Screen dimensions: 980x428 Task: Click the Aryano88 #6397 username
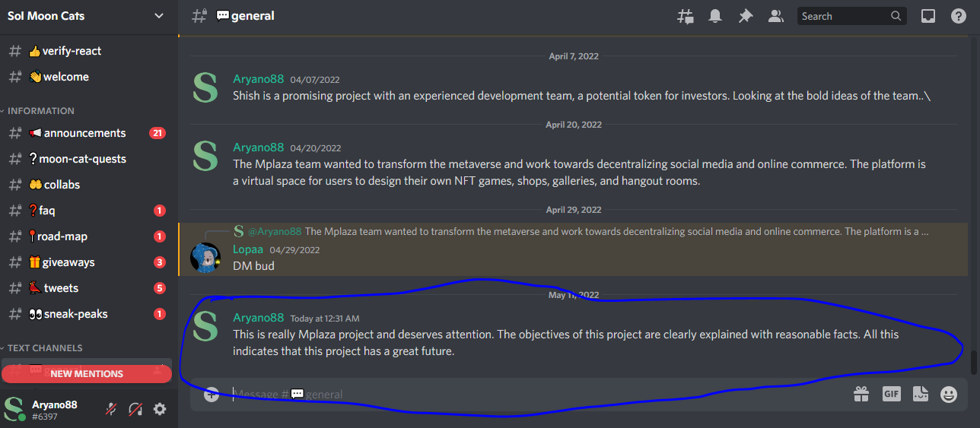click(54, 411)
